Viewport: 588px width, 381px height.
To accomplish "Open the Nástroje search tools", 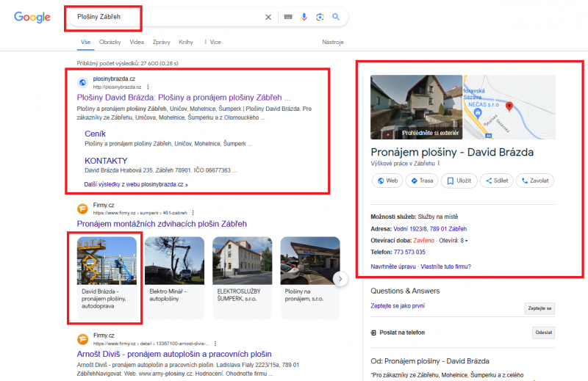I will (333, 42).
